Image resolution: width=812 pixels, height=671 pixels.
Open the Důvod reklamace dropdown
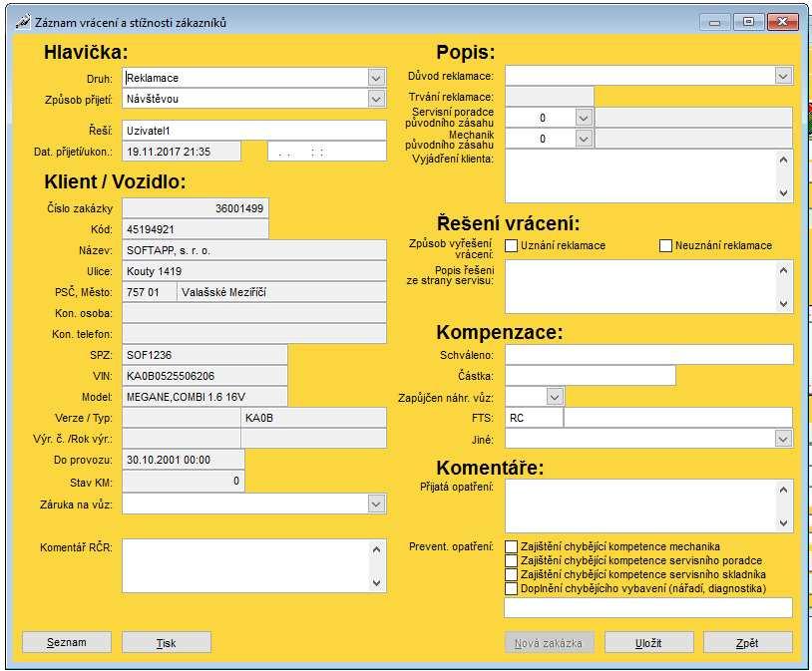tap(783, 76)
